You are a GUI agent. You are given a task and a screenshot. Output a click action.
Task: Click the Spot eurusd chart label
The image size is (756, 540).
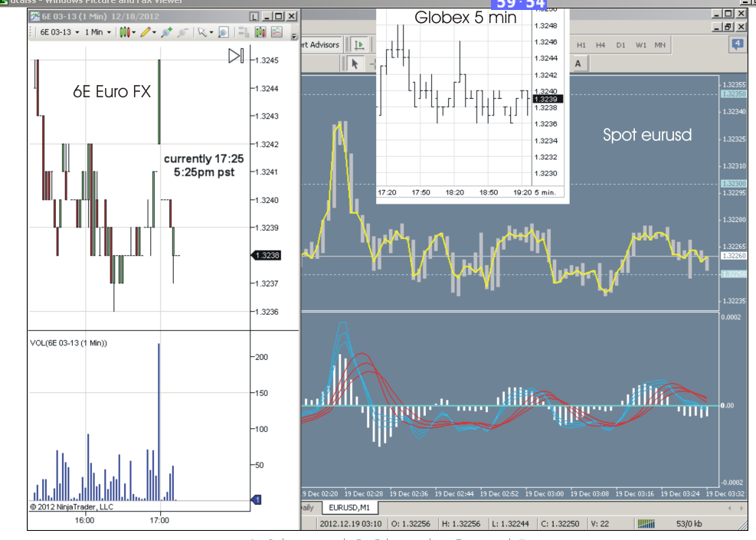[647, 135]
